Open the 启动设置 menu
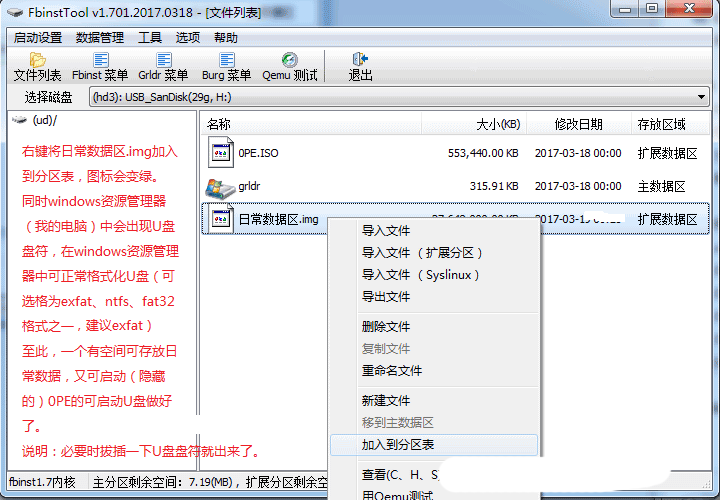The height and width of the screenshot is (500, 720). pyautogui.click(x=38, y=38)
